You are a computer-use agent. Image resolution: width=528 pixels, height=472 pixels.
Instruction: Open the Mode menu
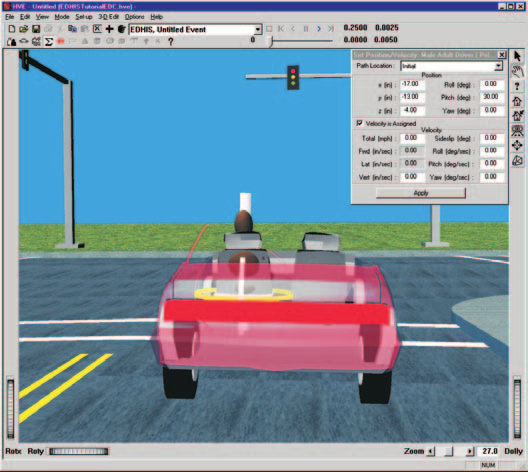(62, 17)
